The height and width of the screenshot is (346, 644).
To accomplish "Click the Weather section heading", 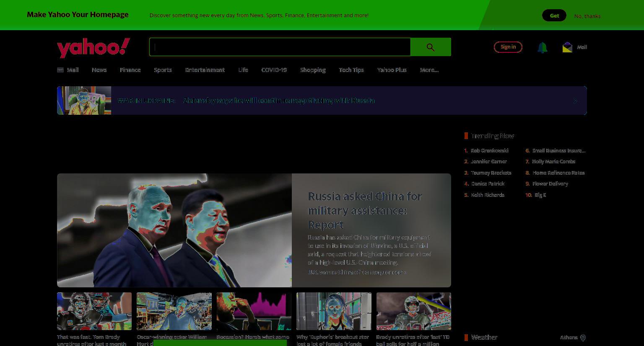I will 484,337.
